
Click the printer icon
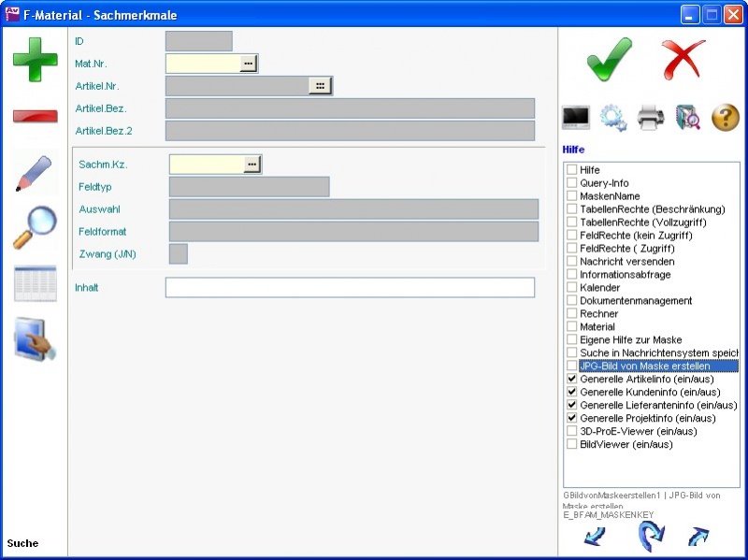[x=651, y=118]
